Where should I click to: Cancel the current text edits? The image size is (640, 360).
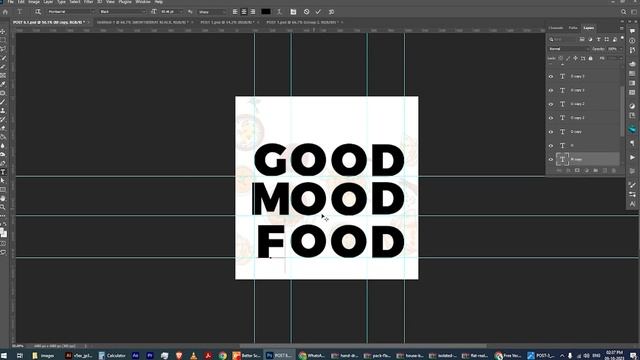(x=307, y=12)
